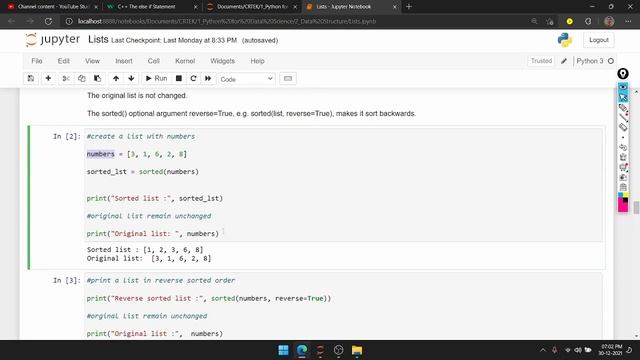Image resolution: width=640 pixels, height=360 pixels.
Task: Select the annotation line tool
Action: [x=623, y=117]
